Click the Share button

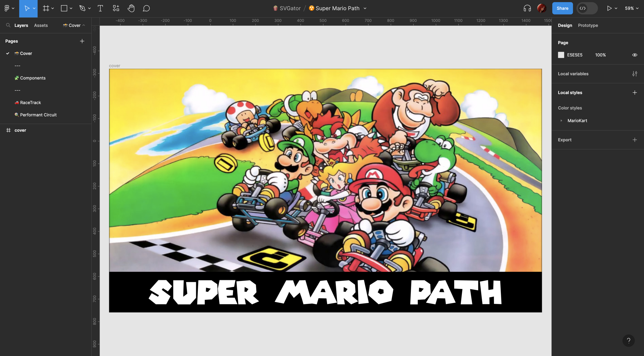[x=562, y=8]
